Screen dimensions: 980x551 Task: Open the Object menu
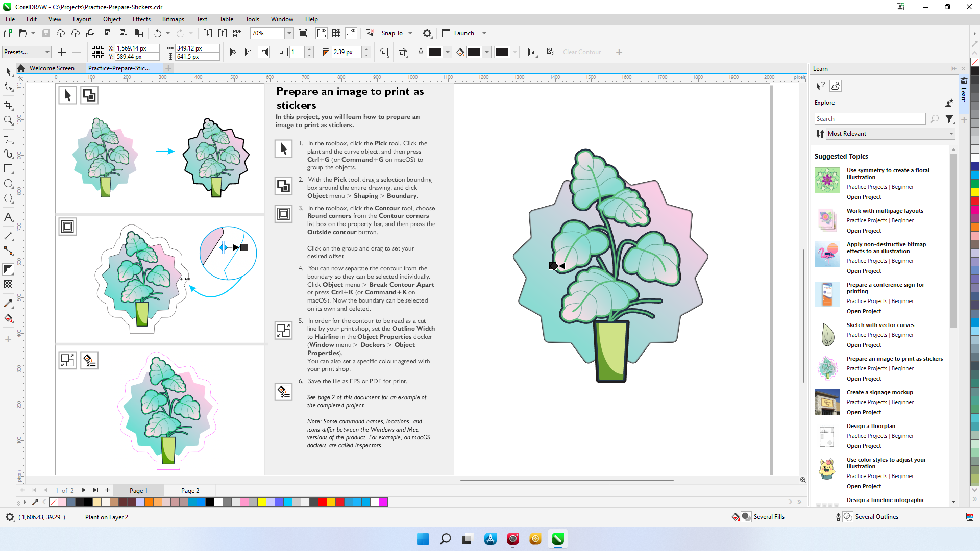(x=111, y=19)
